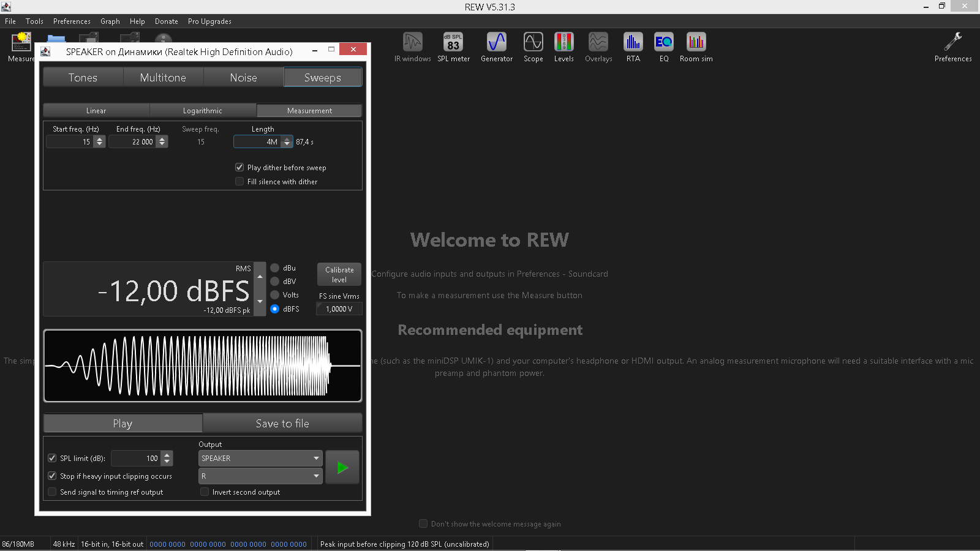Choose the Measurement sweep type
The width and height of the screenshot is (980, 551).
[309, 111]
